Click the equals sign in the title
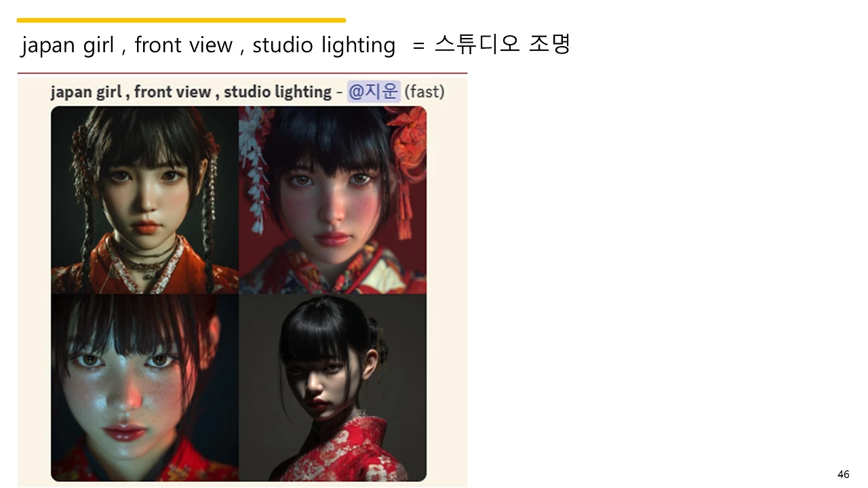 click(x=418, y=46)
